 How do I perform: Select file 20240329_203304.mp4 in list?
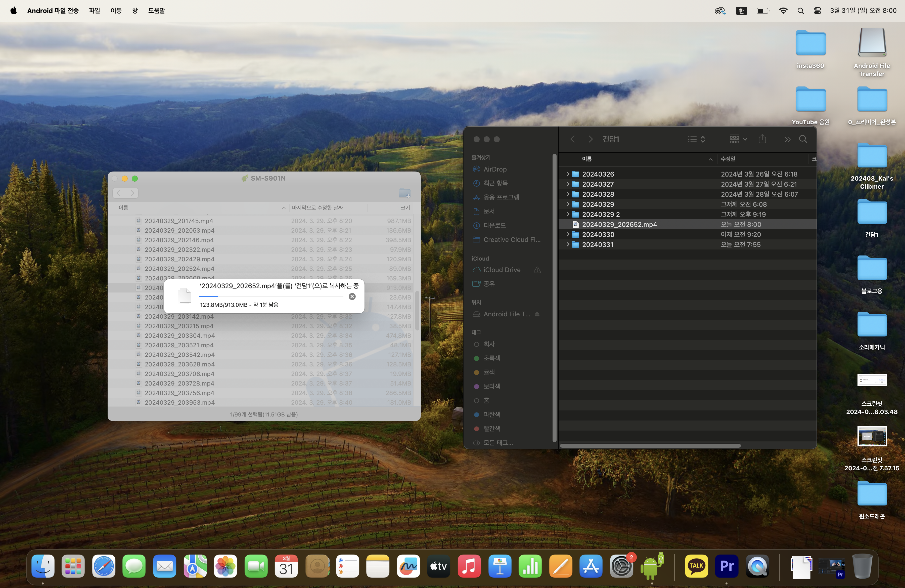tap(179, 335)
